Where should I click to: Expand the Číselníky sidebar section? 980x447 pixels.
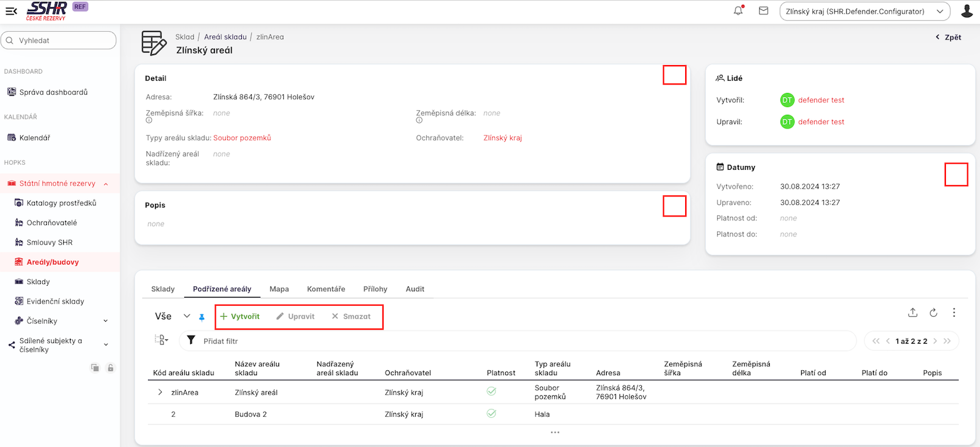click(105, 321)
